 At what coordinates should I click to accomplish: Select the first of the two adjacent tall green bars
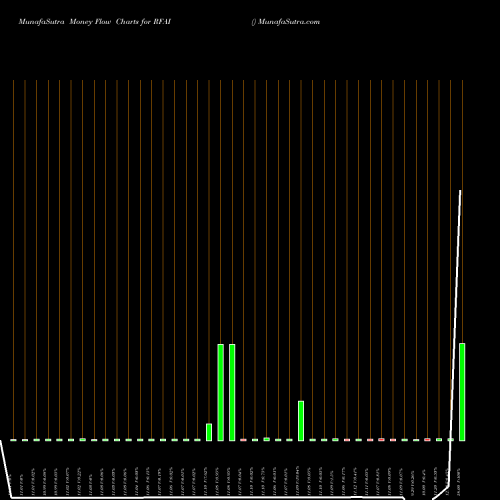[x=220, y=392]
